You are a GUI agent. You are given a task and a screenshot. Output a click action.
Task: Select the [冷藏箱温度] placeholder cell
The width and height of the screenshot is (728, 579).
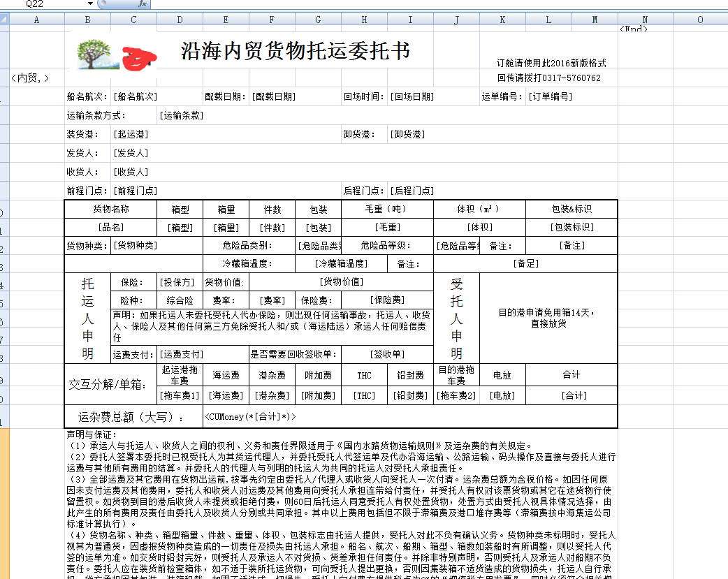(341, 264)
